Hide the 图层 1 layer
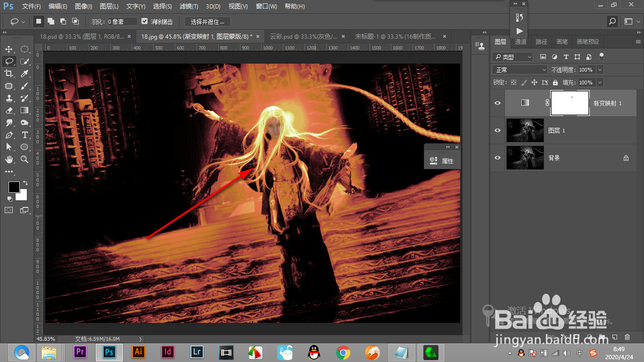The height and width of the screenshot is (362, 644). (x=497, y=131)
